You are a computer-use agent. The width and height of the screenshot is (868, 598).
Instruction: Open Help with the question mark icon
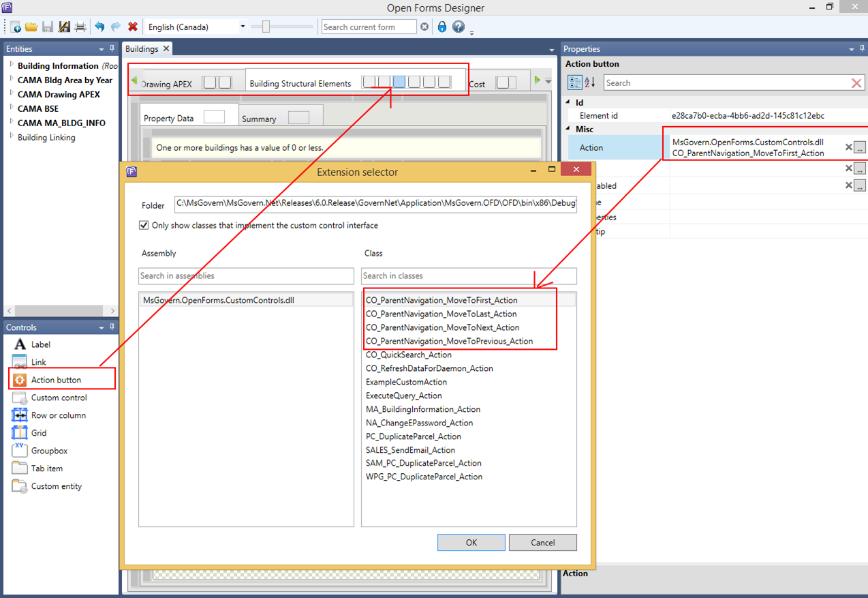(459, 27)
